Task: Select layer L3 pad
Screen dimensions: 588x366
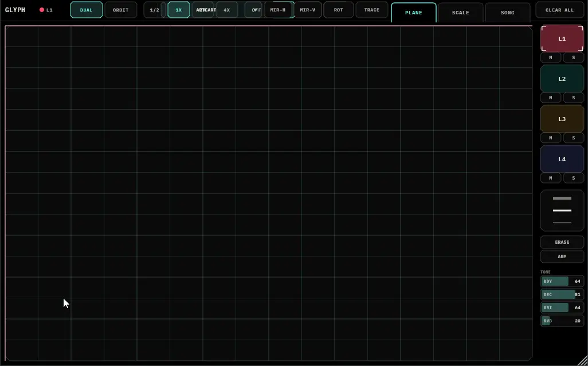Action: (x=562, y=119)
